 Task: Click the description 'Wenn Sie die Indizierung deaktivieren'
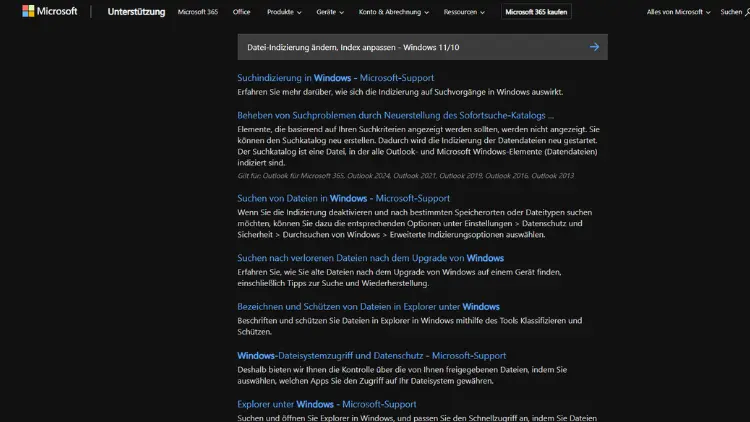[415, 223]
